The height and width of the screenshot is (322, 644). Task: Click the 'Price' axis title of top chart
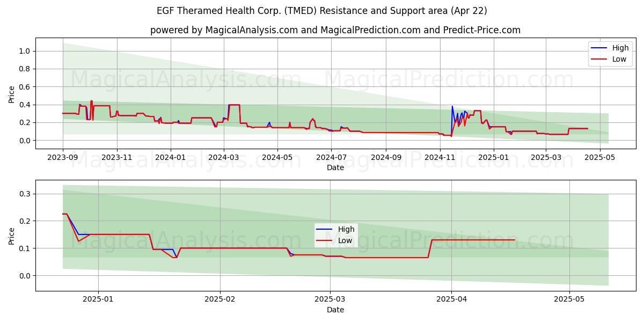coord(12,94)
